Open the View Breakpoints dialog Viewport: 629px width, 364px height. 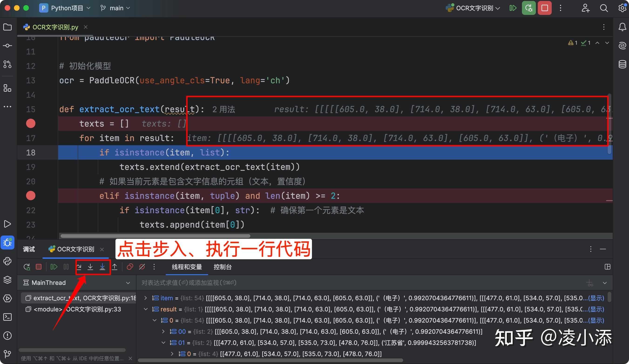129,267
